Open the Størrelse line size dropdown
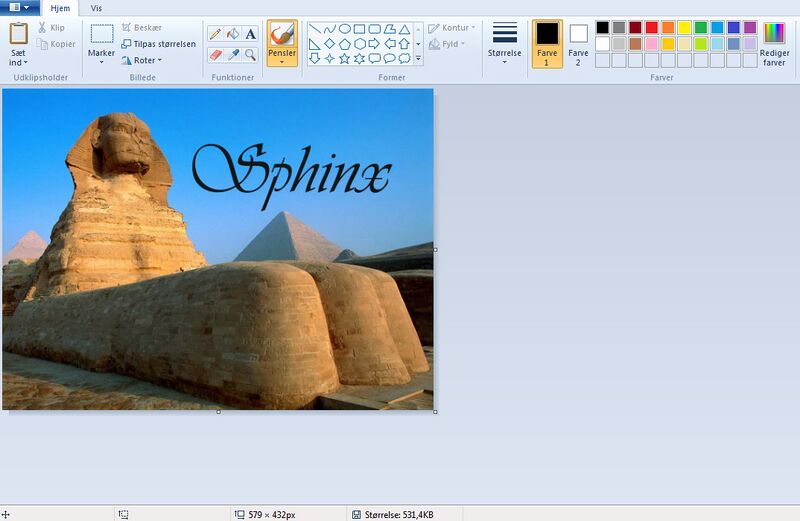Viewport: 800px width, 521px height. tap(505, 43)
